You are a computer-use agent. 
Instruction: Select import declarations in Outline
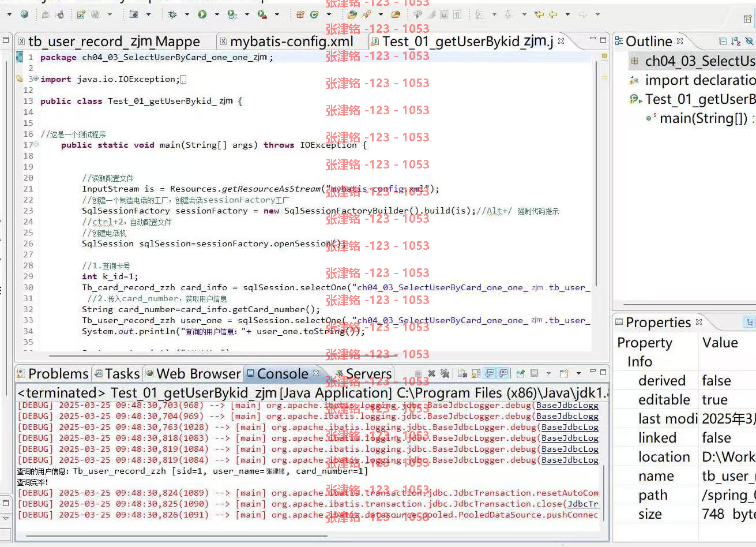(693, 80)
